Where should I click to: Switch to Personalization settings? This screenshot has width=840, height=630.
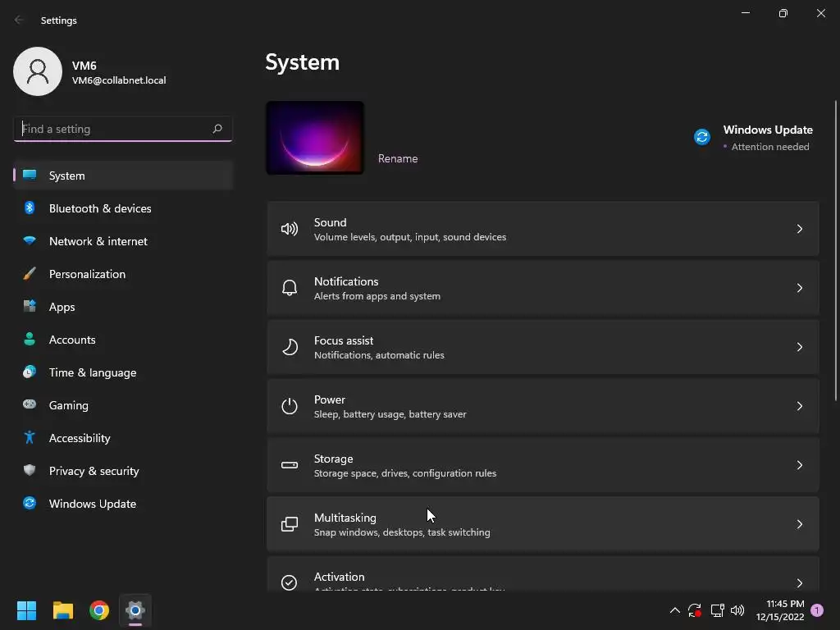tap(123, 274)
